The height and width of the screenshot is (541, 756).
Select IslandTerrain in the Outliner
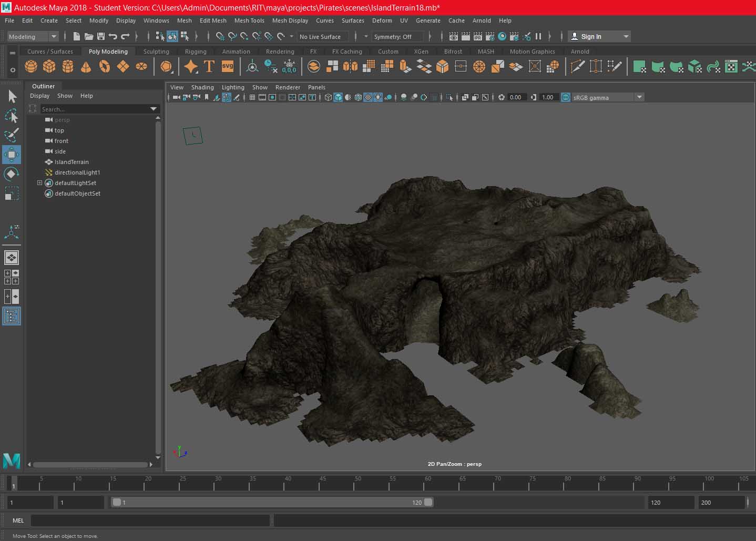coord(71,162)
